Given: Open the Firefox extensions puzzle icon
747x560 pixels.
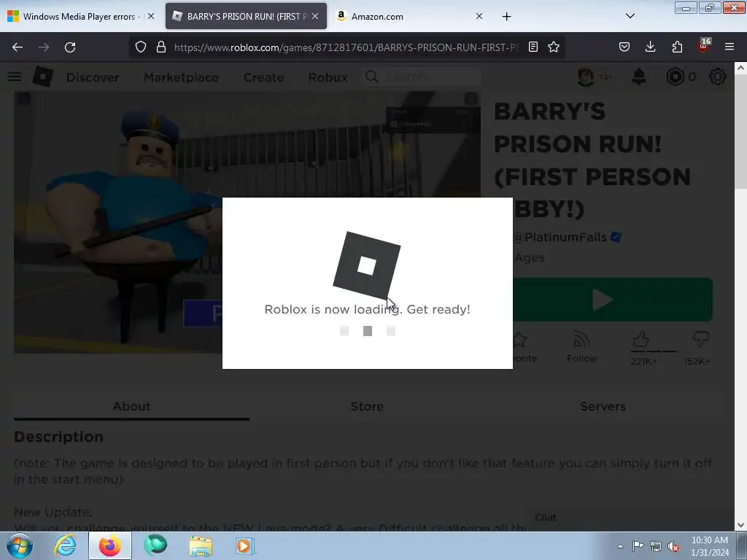Looking at the screenshot, I should click(x=677, y=47).
